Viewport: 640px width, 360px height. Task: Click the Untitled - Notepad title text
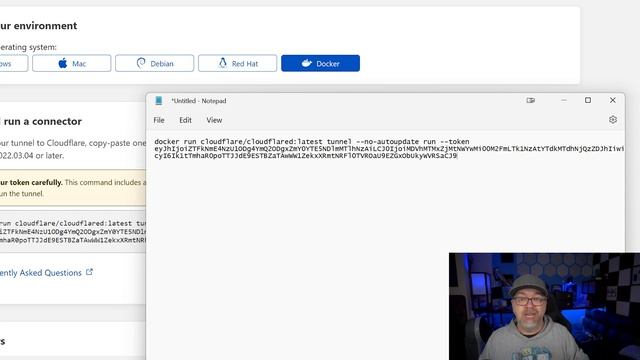pyautogui.click(x=198, y=101)
